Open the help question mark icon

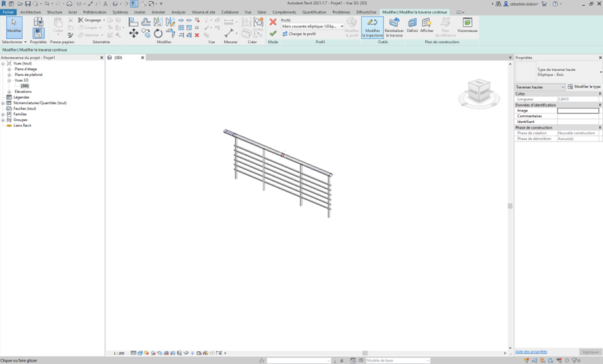[x=555, y=3]
